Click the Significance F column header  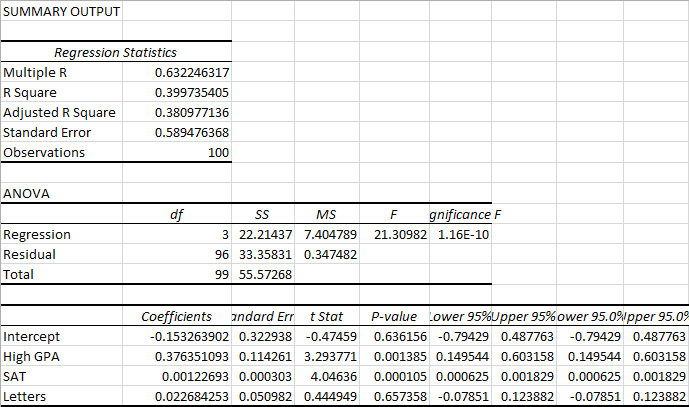(x=465, y=214)
